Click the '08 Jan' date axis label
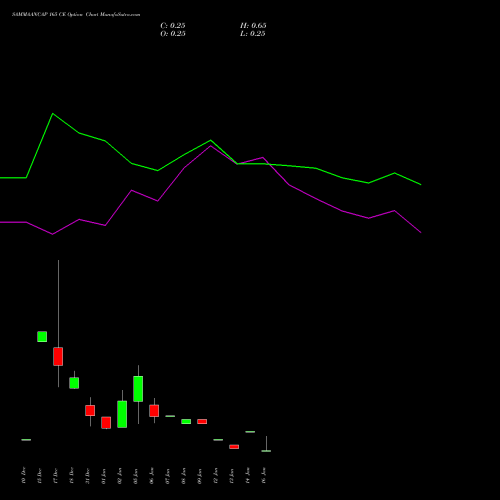Viewport: 500px width, 500px height. tap(184, 476)
